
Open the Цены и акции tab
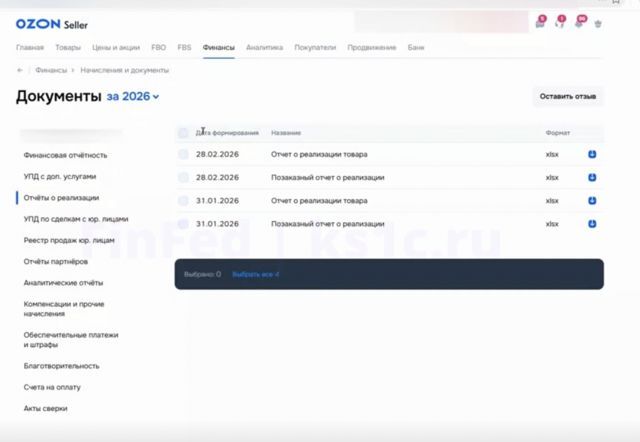tap(116, 47)
